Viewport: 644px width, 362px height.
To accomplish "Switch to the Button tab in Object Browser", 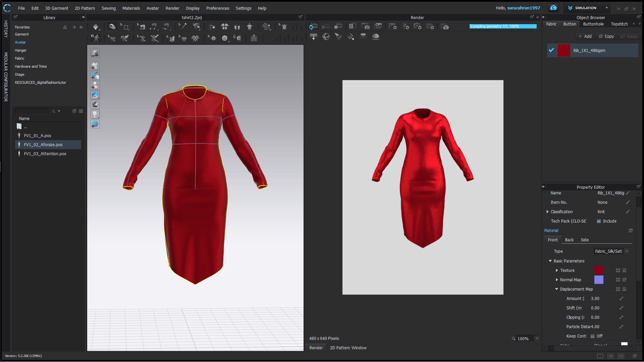I will click(569, 24).
